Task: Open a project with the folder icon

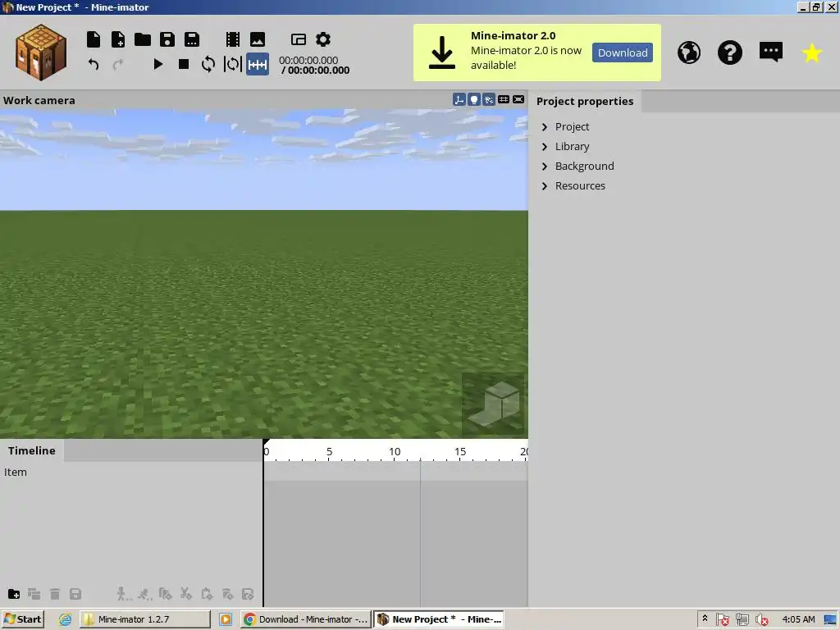Action: tap(143, 39)
